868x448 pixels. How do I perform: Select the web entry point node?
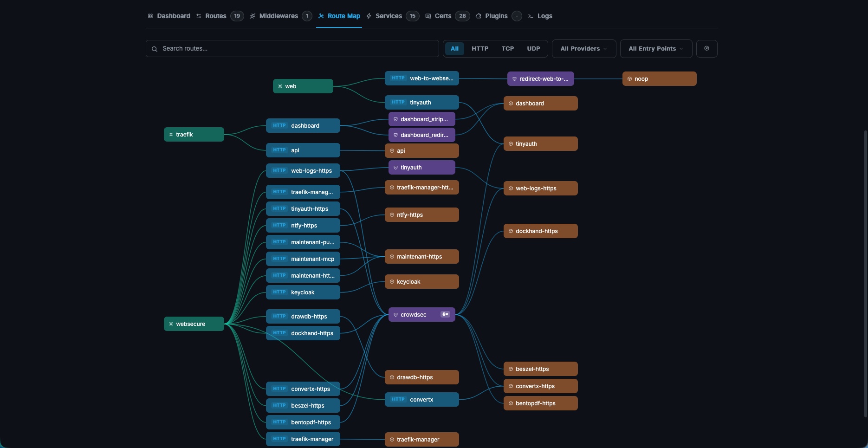click(303, 86)
